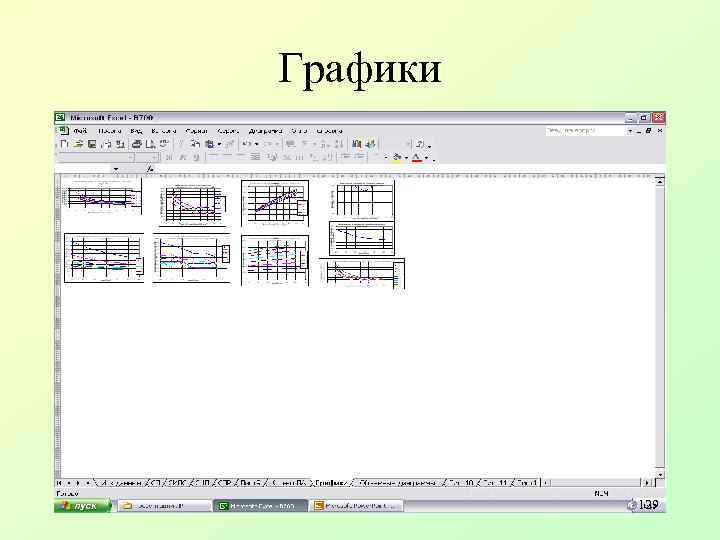Open the Вид menu

point(136,131)
